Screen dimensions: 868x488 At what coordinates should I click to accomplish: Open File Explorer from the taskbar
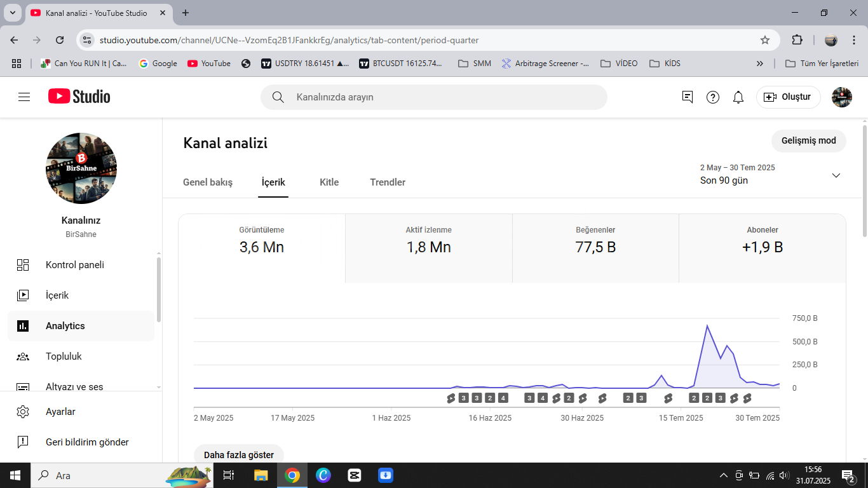(x=261, y=475)
